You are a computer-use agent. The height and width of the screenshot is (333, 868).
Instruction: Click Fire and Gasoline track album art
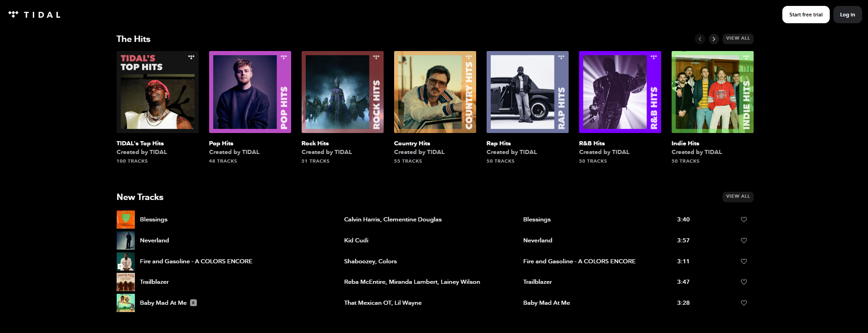coord(126,261)
